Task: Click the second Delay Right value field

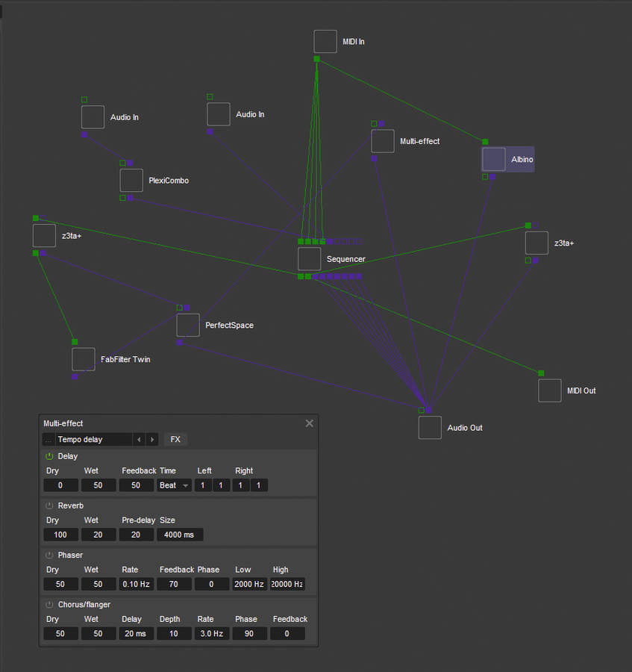Action: coord(259,485)
